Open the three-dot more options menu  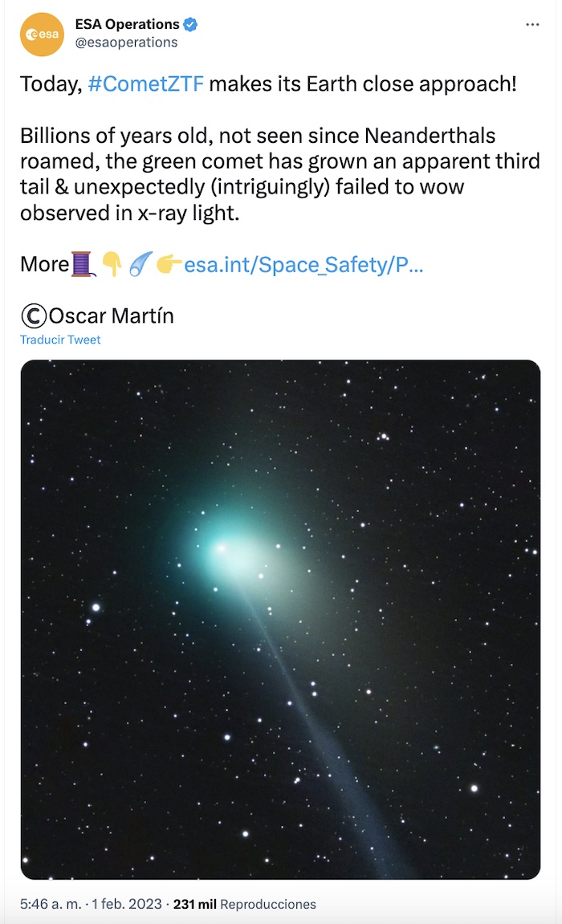[532, 25]
